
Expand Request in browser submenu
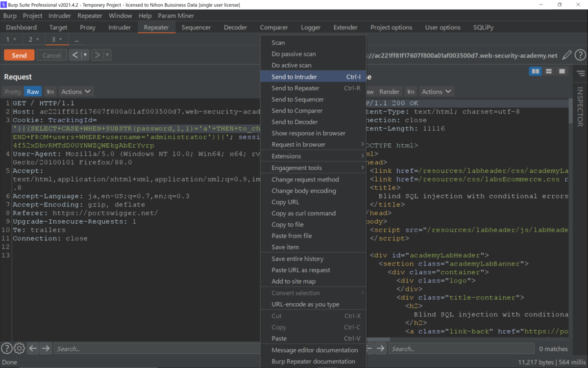tap(313, 144)
